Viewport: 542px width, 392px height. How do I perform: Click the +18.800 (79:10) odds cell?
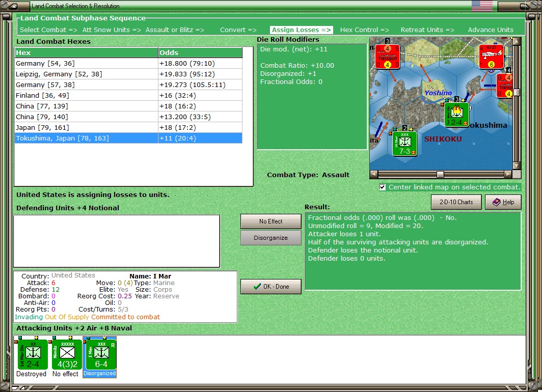(x=200, y=63)
